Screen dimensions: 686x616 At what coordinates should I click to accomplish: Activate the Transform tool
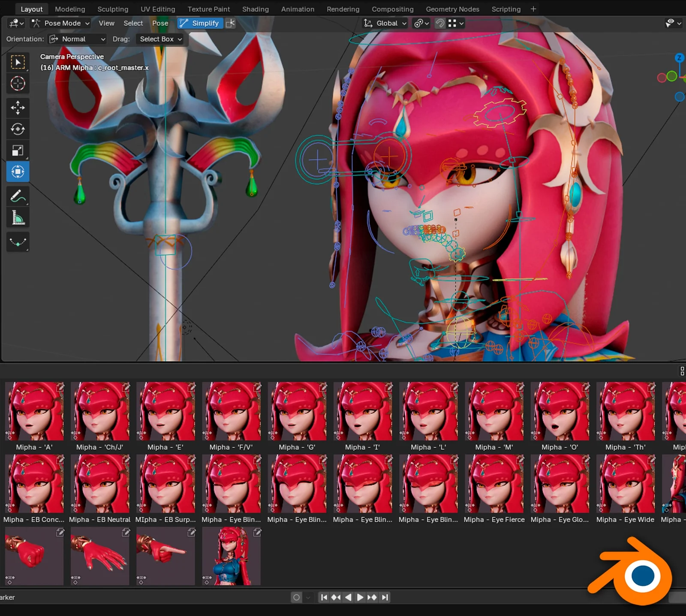click(18, 172)
